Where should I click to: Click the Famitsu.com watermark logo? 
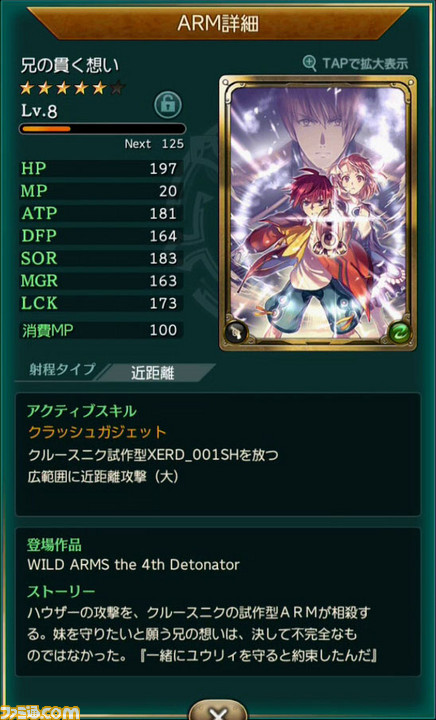tap(40, 712)
